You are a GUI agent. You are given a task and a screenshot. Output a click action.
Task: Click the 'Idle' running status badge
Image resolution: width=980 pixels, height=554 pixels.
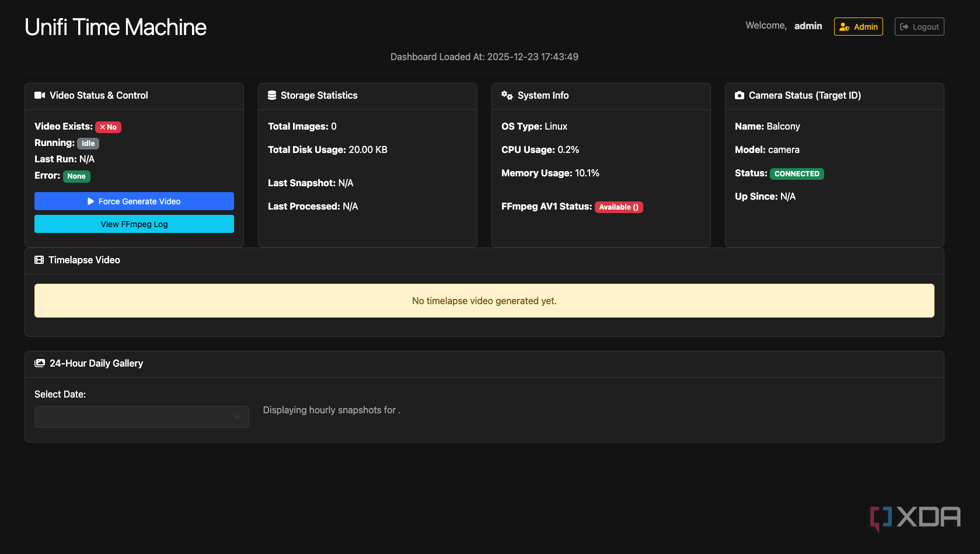point(88,144)
